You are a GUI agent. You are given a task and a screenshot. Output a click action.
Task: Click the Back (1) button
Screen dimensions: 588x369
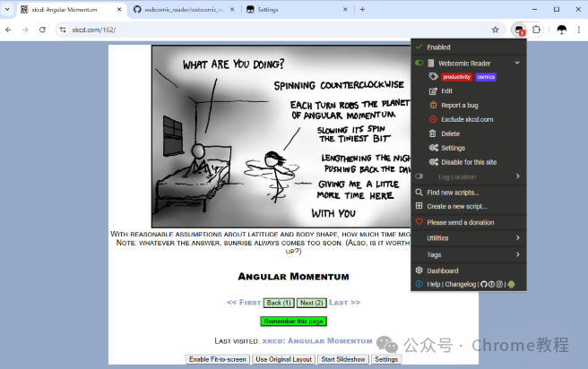pos(279,303)
